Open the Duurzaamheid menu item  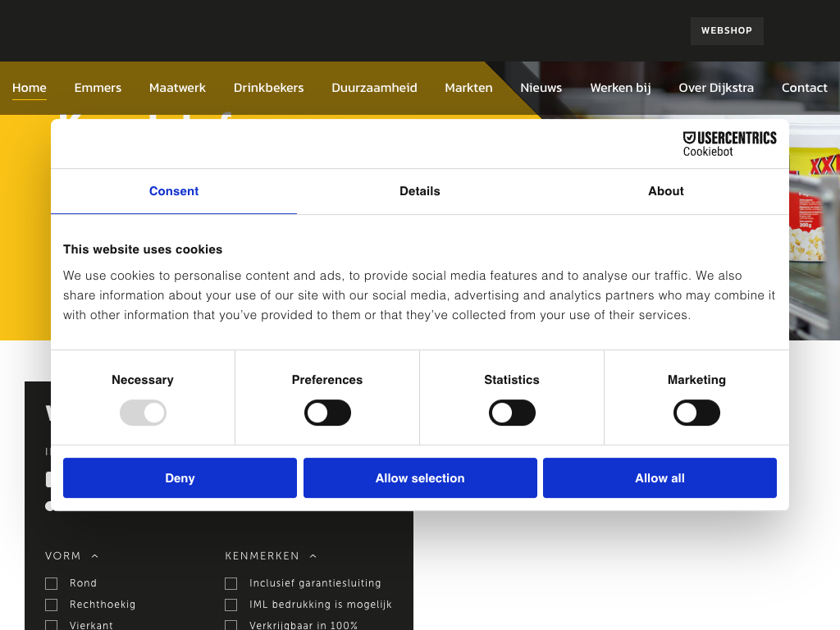tap(374, 88)
